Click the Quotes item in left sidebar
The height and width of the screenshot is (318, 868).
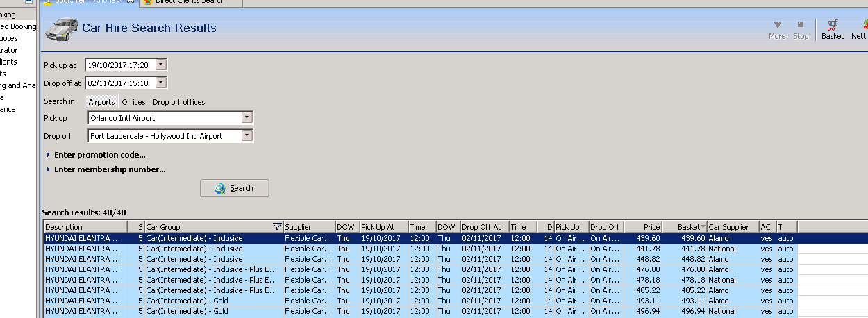click(x=9, y=38)
